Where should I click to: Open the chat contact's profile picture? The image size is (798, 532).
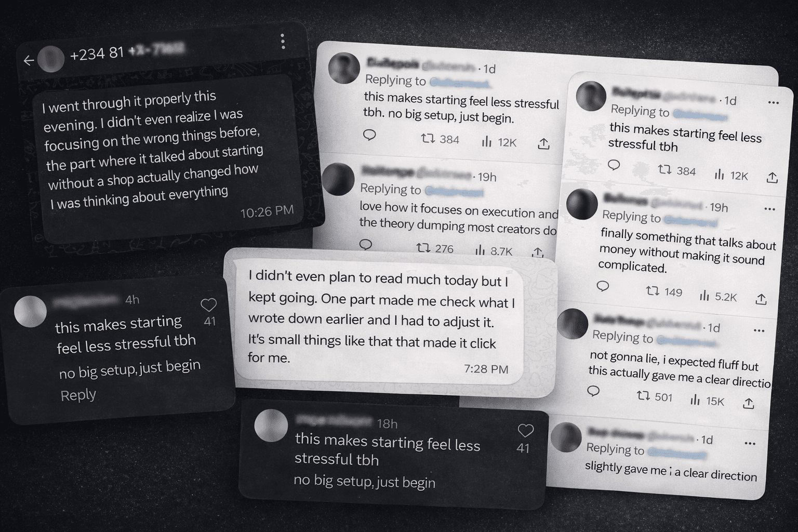click(x=51, y=59)
